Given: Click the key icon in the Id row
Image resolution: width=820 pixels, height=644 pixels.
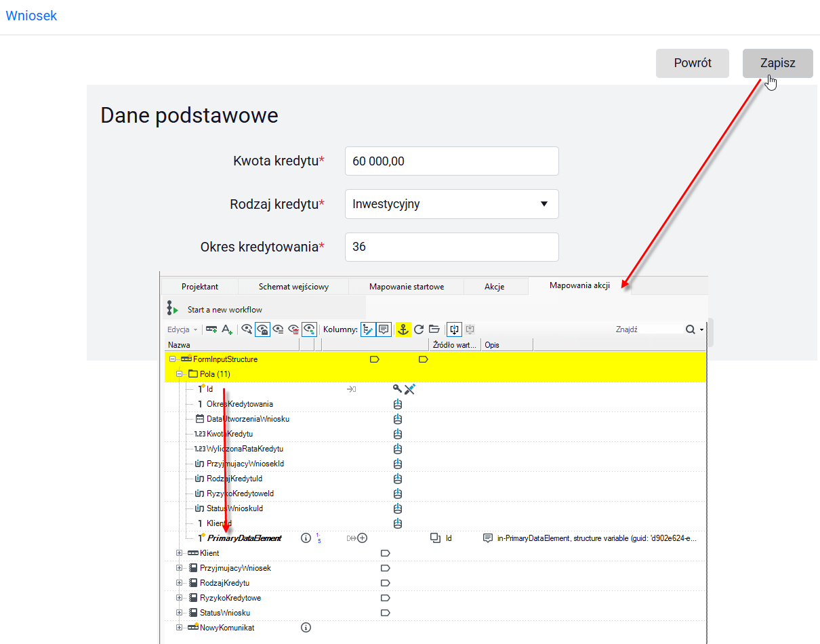Looking at the screenshot, I should [x=397, y=389].
